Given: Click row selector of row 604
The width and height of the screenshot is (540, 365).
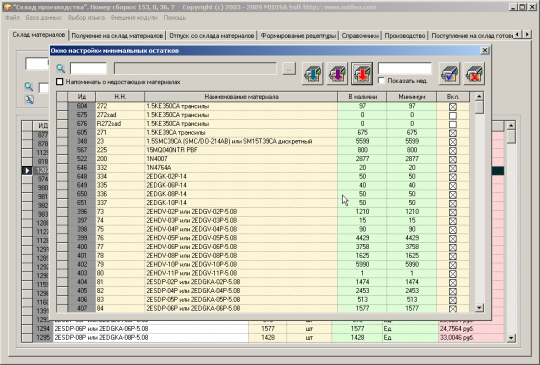Looking at the screenshot, I should (x=62, y=106).
